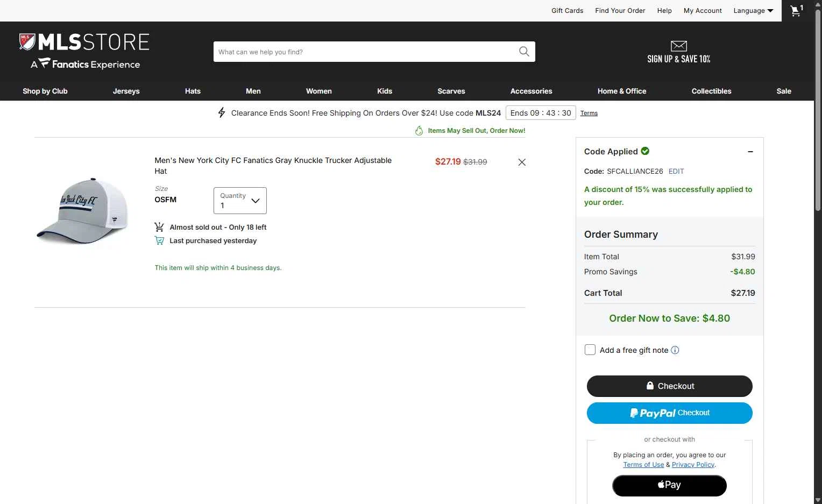Screen dimensions: 822x504
Task: Open the Terms of Use link
Action: [x=643, y=465]
